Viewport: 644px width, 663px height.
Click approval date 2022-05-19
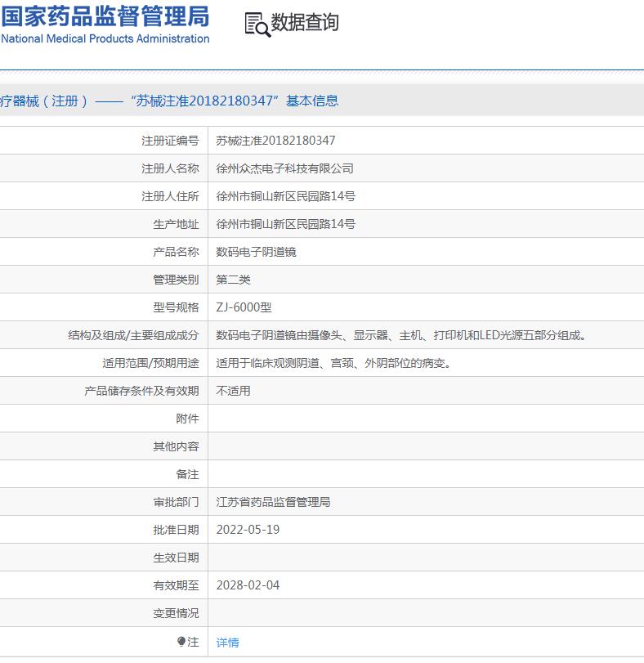click(x=248, y=530)
